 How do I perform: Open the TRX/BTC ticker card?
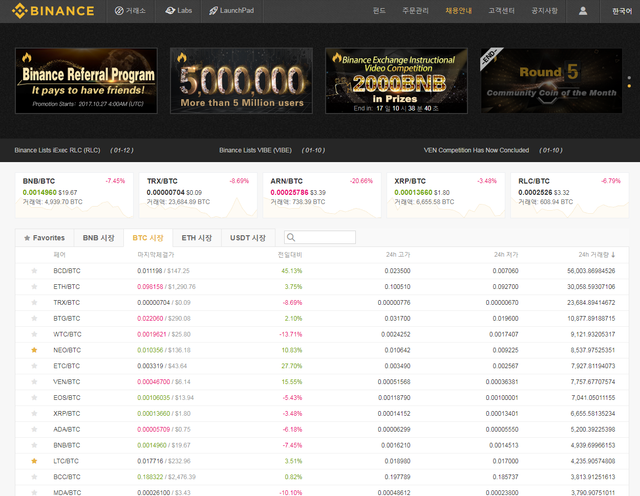pos(198,195)
